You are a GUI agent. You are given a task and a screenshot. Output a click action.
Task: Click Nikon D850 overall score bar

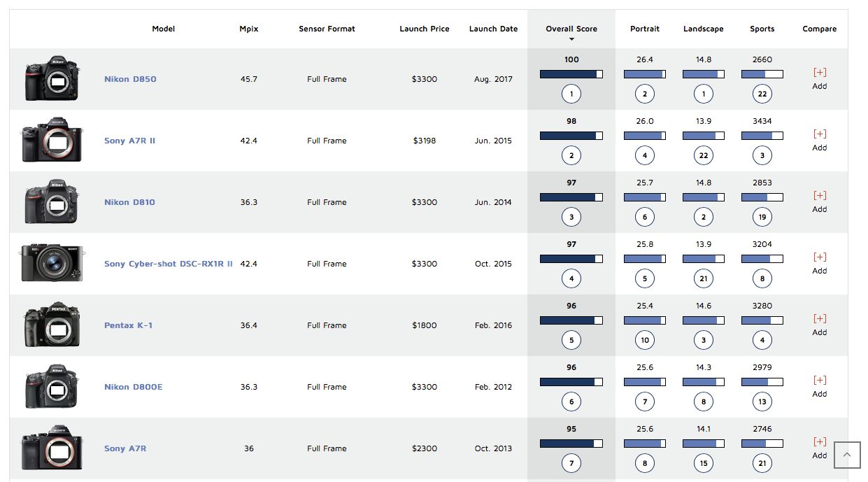tap(571, 74)
